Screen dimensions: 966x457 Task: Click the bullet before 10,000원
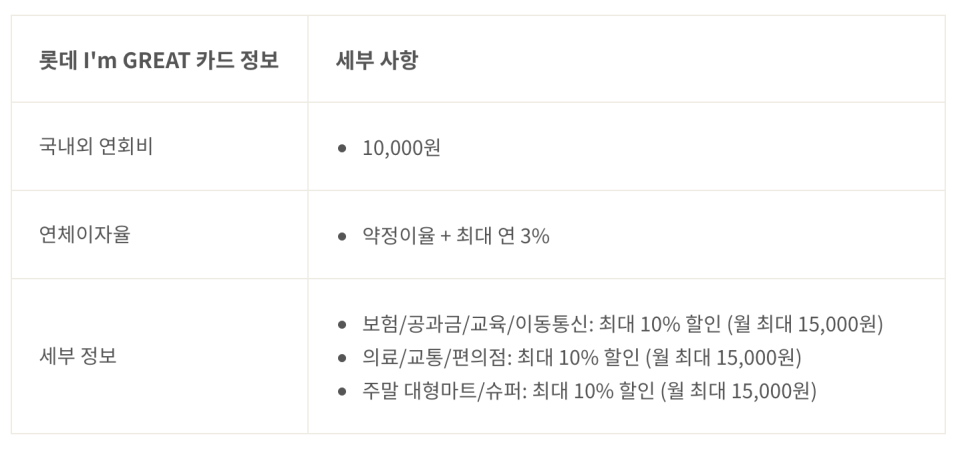point(342,148)
